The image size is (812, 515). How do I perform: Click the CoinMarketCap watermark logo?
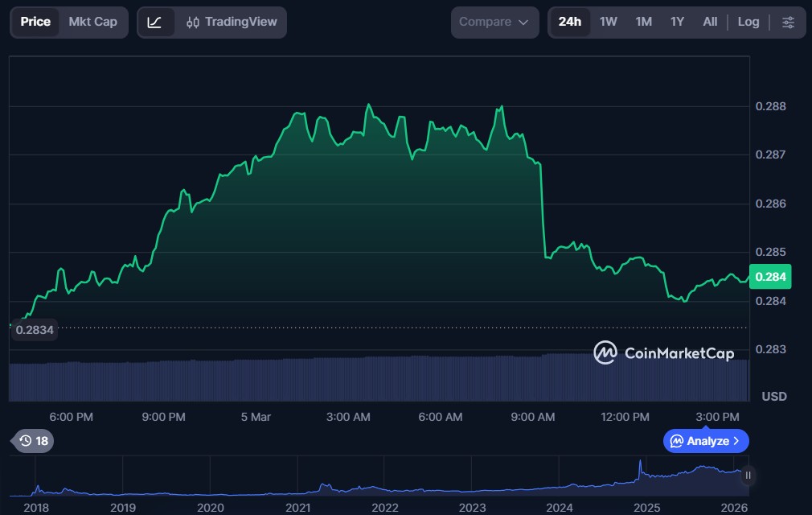point(663,353)
